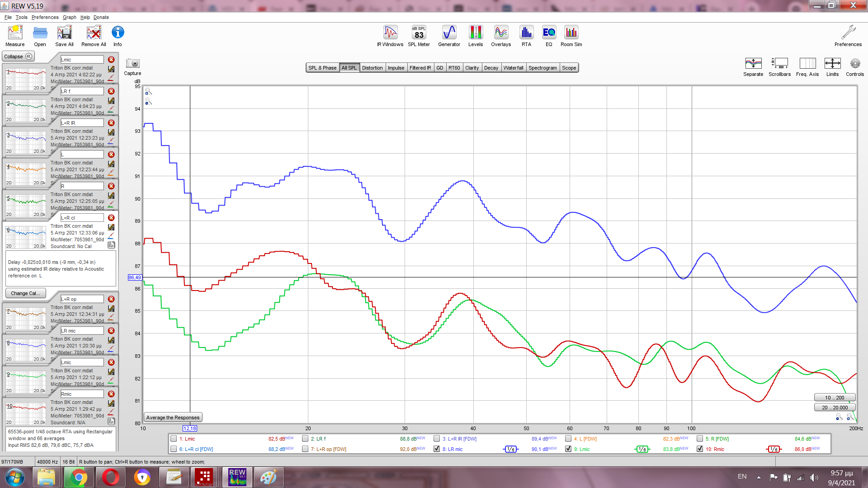Collapse the measurements side panel
This screenshot has width=868, height=488.
coord(18,56)
